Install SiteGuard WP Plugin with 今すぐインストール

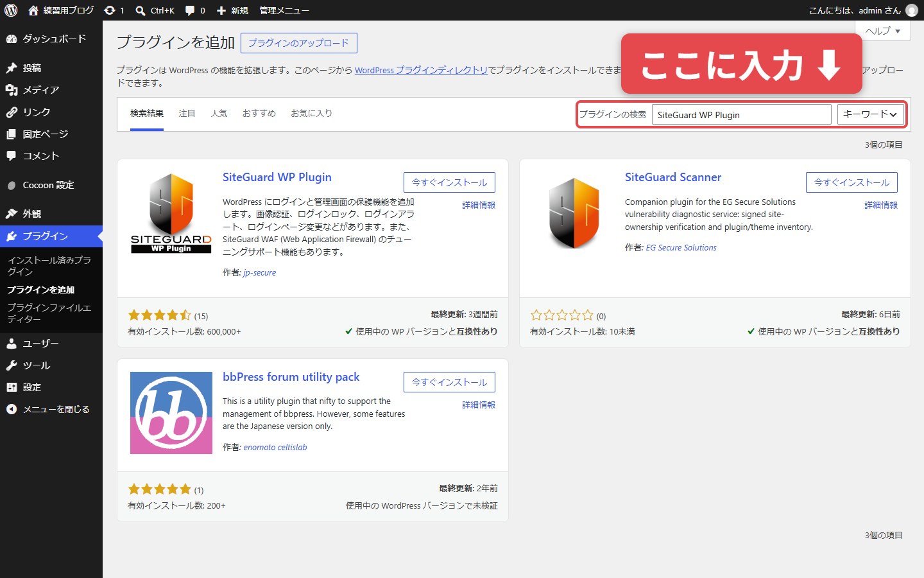449,182
